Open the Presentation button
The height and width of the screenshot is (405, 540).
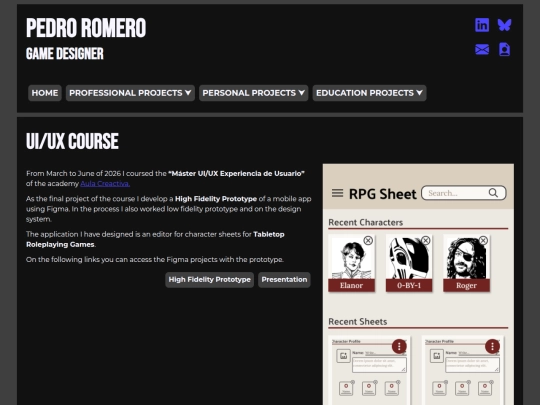[284, 280]
